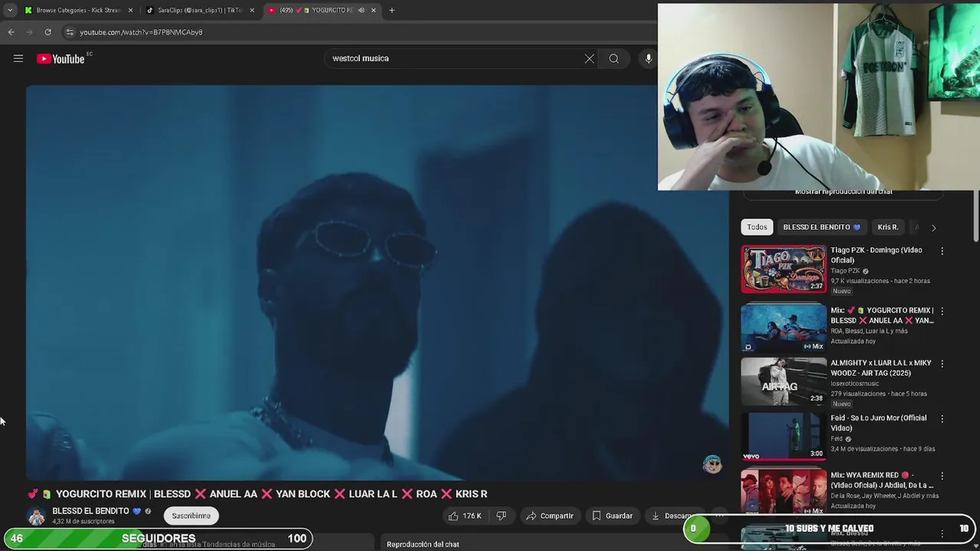Screen dimensions: 980x551
Task: Open Feid Se Lo Juro Mor thumbnail
Action: click(784, 436)
